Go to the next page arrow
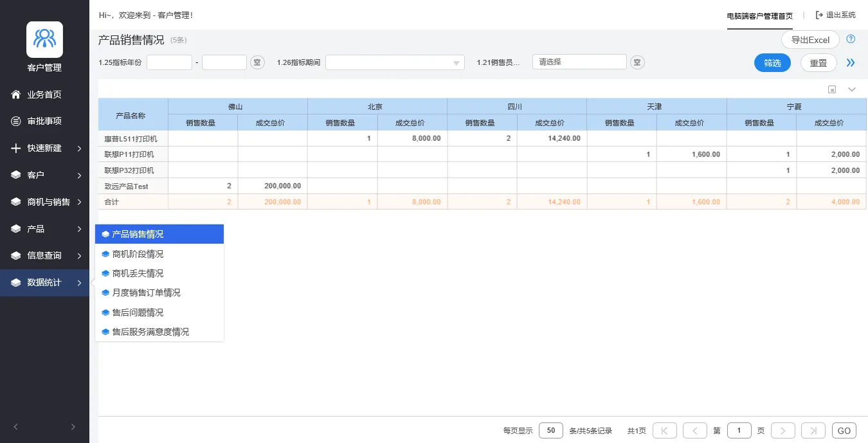Image resolution: width=868 pixels, height=443 pixels. pyautogui.click(x=783, y=431)
